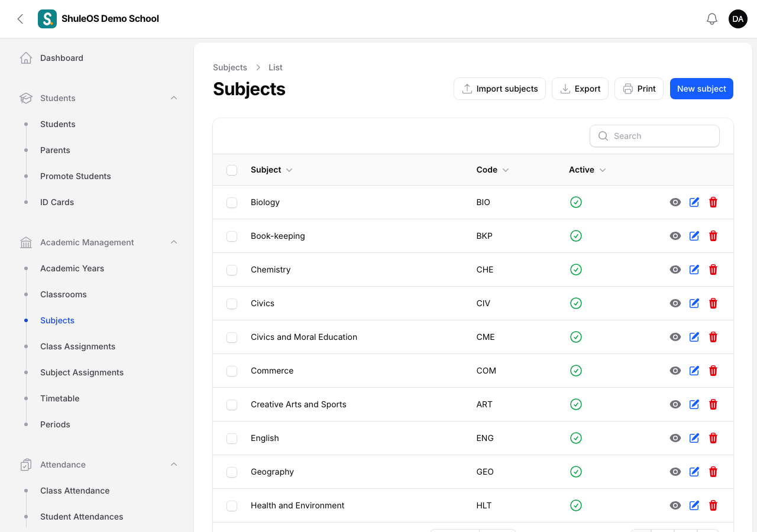Select the CHE code cell
Screen dimensions: 757x532
coord(485,270)
